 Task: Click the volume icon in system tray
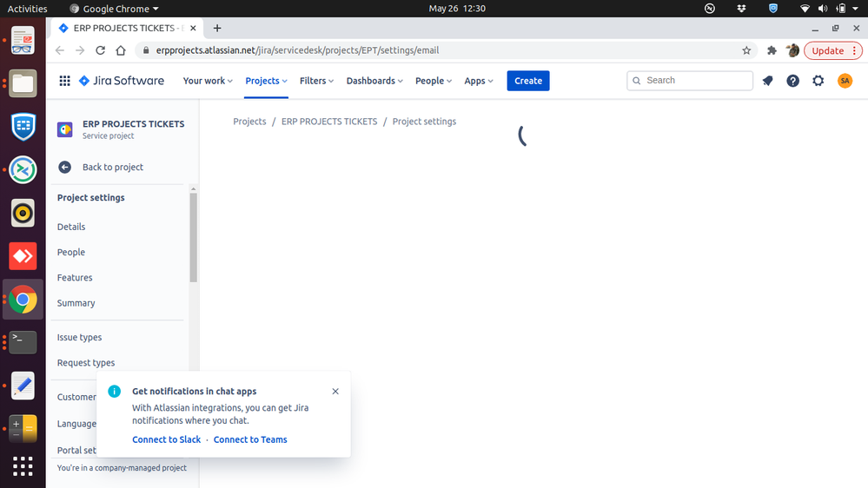point(823,9)
